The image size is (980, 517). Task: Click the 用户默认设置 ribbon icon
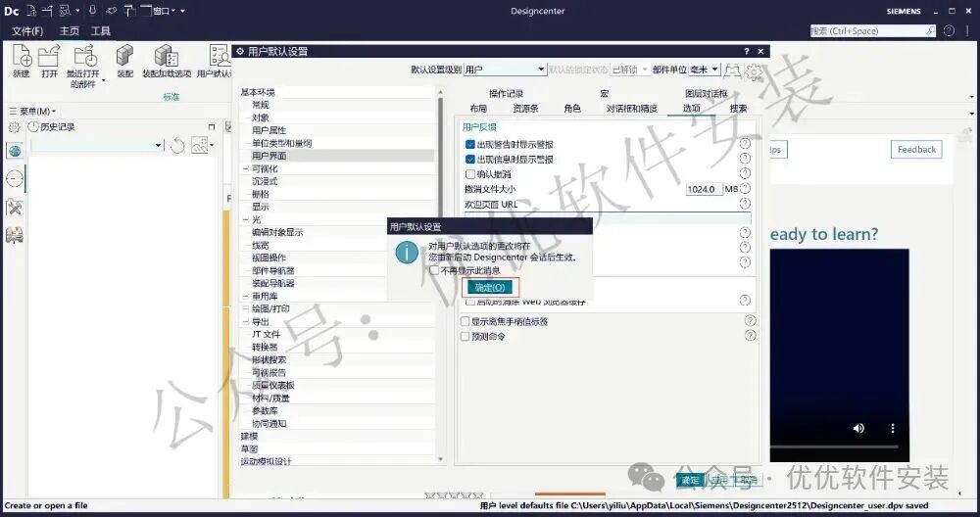pyautogui.click(x=220, y=56)
